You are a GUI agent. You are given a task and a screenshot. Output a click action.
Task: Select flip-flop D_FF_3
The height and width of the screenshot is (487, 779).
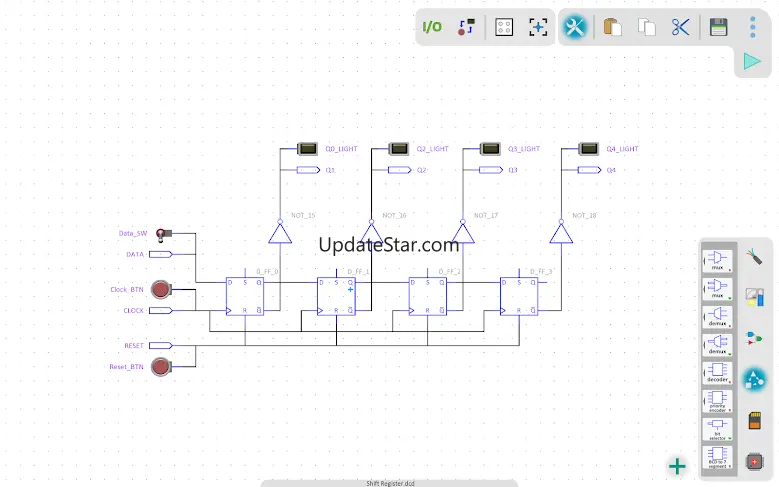click(519, 296)
